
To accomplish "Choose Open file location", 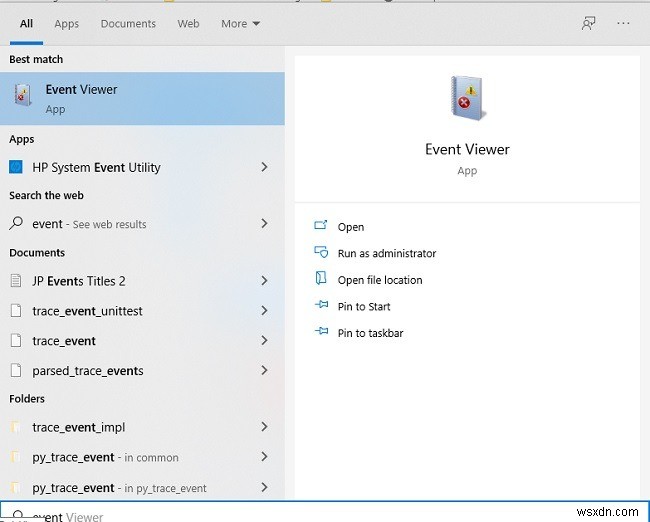I will click(380, 280).
